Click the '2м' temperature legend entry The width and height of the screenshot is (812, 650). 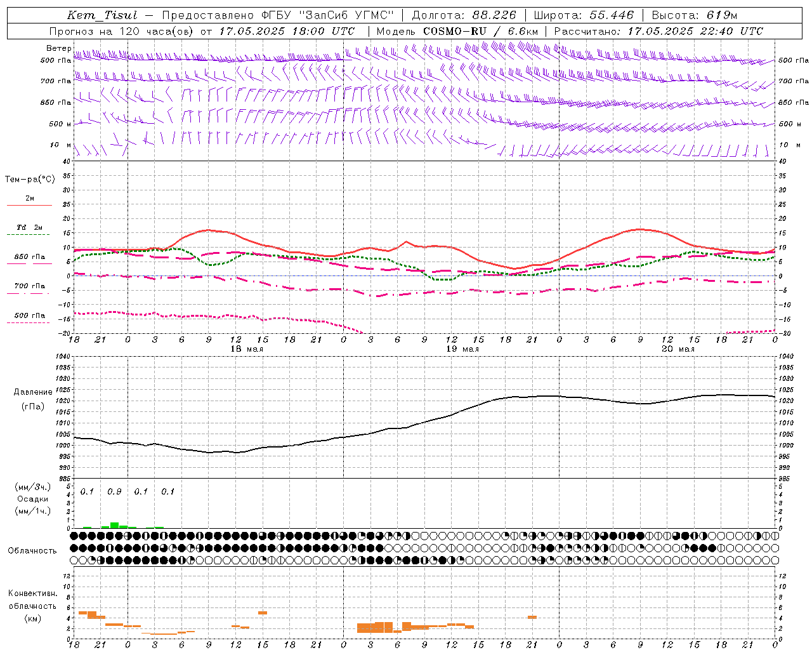(x=30, y=198)
